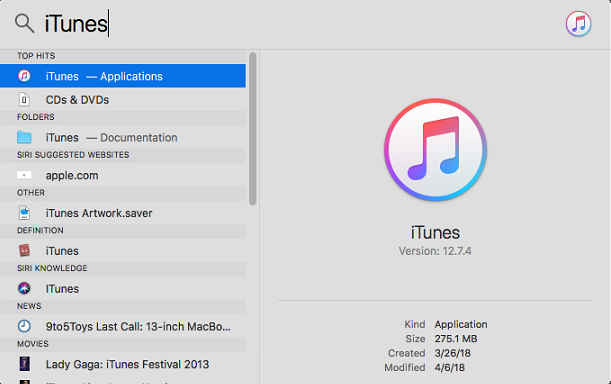611x384 pixels.
Task: Select iTunes Artwork.saver result
Action: pyautogui.click(x=123, y=213)
